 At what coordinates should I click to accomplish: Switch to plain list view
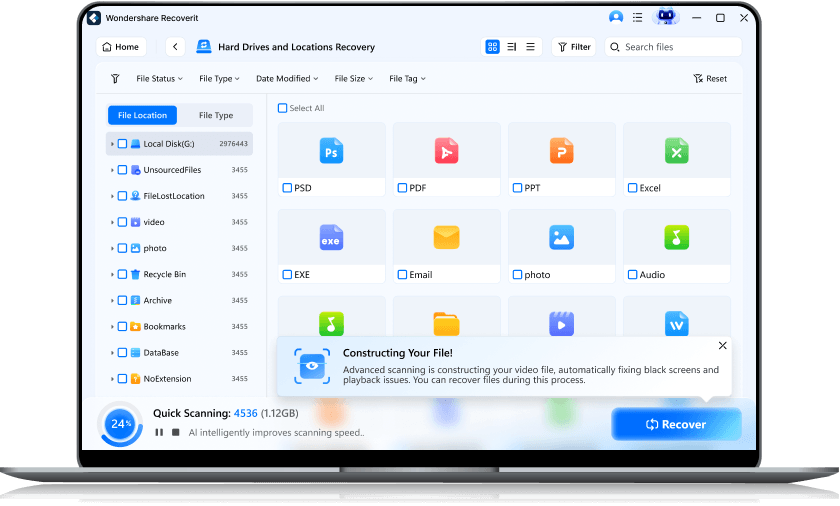530,47
